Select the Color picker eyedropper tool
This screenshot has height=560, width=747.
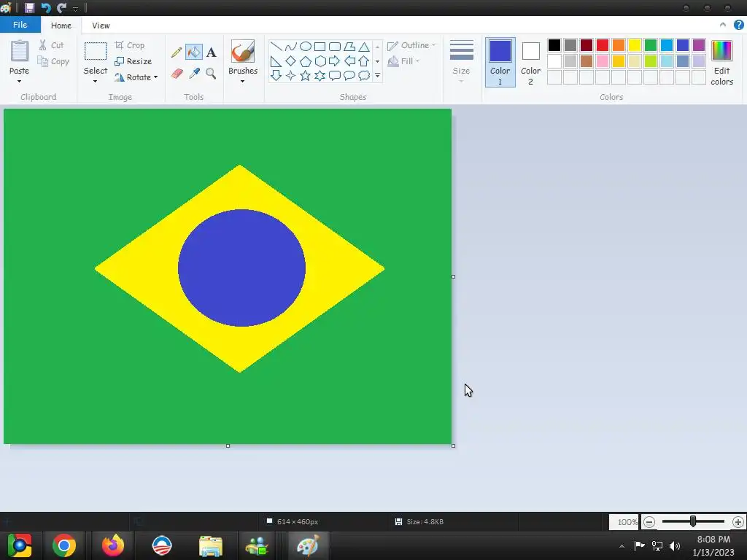click(194, 74)
